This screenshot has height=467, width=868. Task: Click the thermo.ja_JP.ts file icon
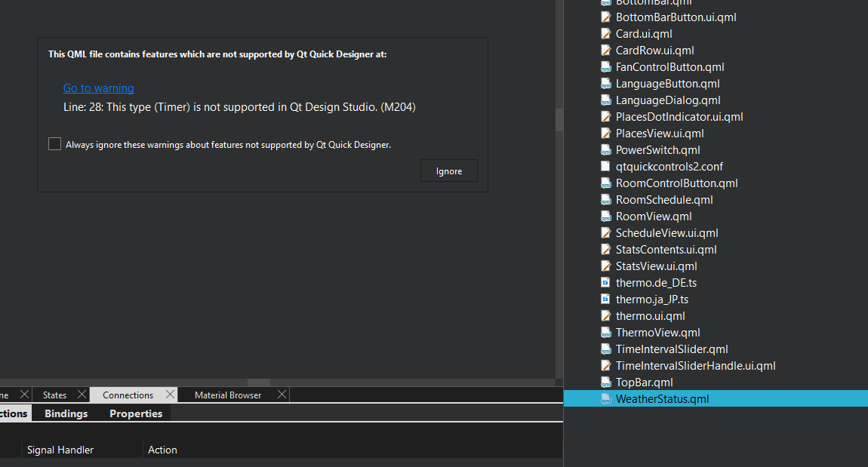605,300
